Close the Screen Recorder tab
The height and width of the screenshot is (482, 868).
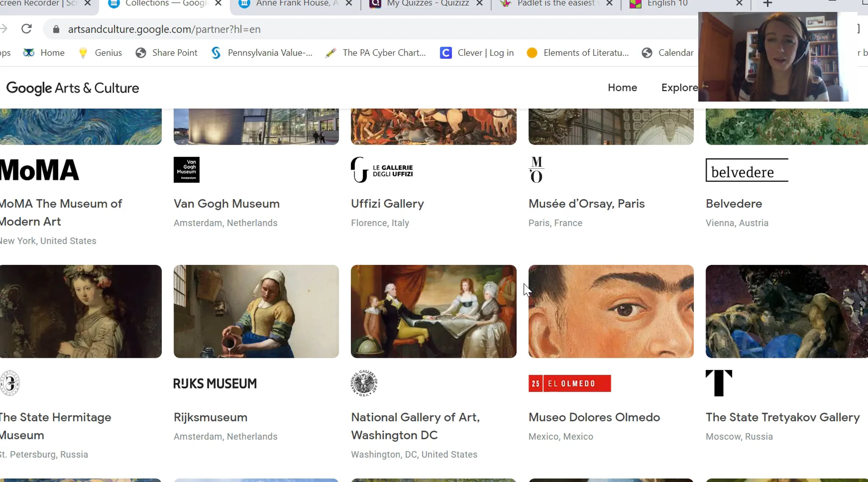88,3
